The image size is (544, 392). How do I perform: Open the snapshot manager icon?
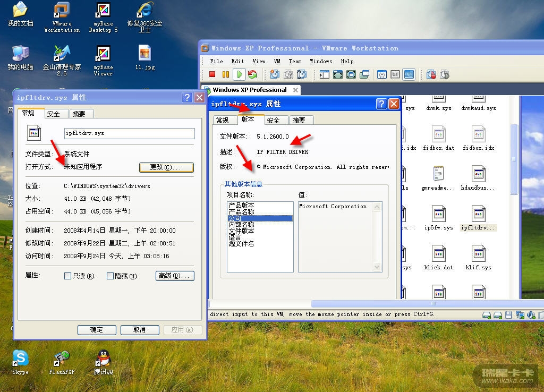(x=302, y=74)
